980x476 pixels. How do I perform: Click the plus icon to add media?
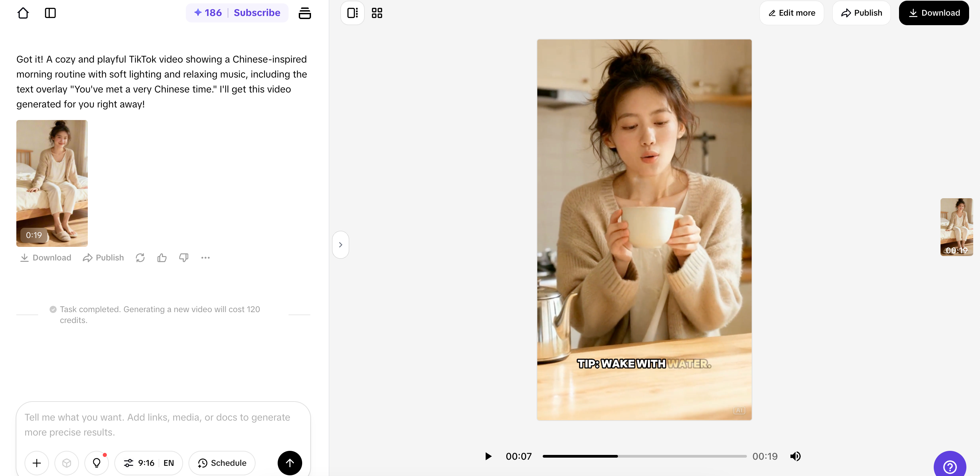pos(36,463)
